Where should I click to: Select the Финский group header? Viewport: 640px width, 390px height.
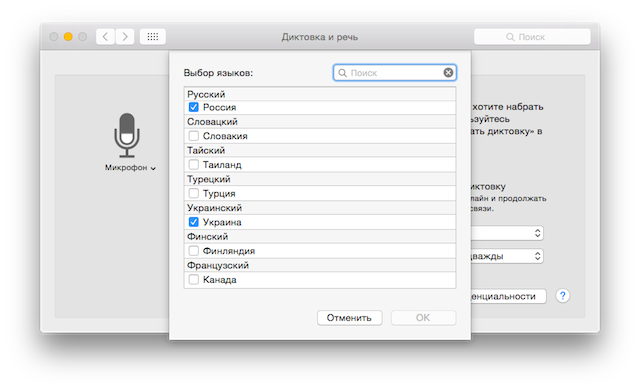(320, 237)
